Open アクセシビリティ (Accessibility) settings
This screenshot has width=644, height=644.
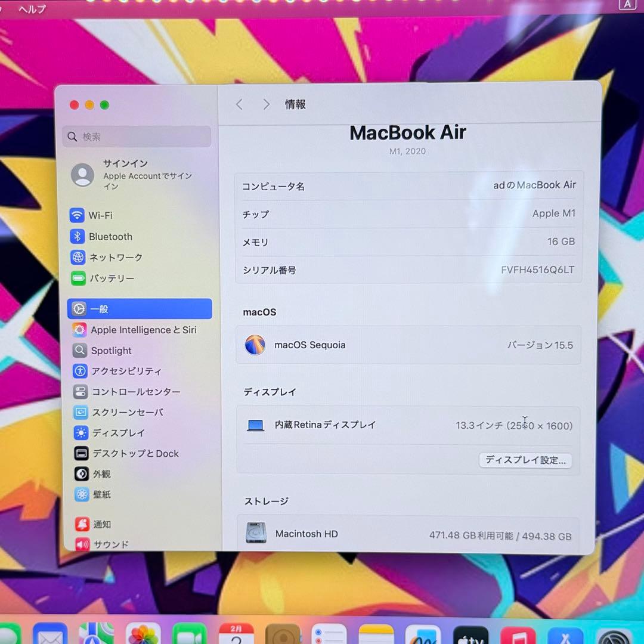[125, 371]
